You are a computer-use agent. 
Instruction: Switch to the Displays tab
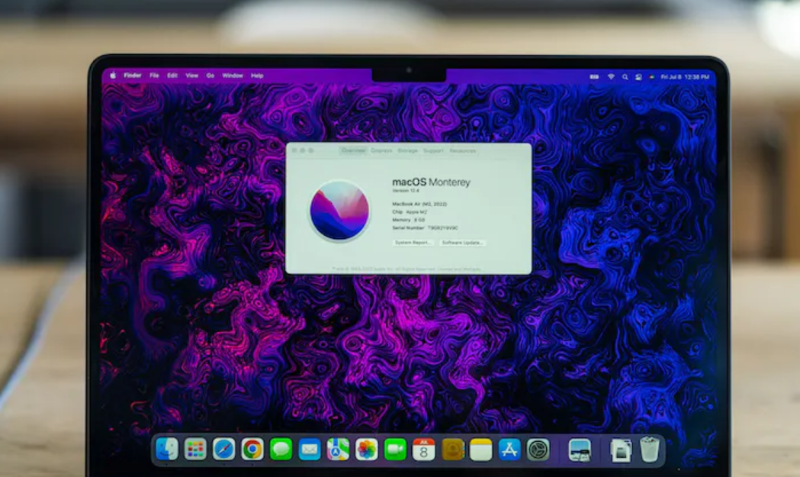point(382,150)
